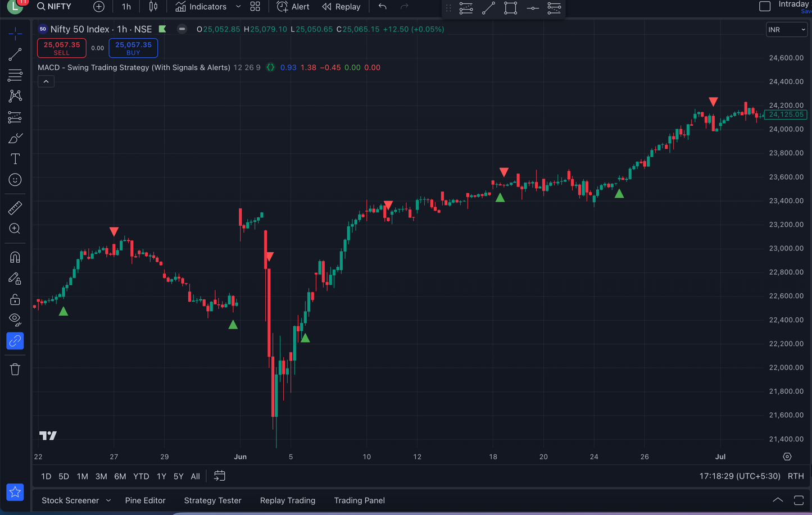Open the 1h timeframe interval menu
Screen dimensions: 812x515
pyautogui.click(x=126, y=7)
